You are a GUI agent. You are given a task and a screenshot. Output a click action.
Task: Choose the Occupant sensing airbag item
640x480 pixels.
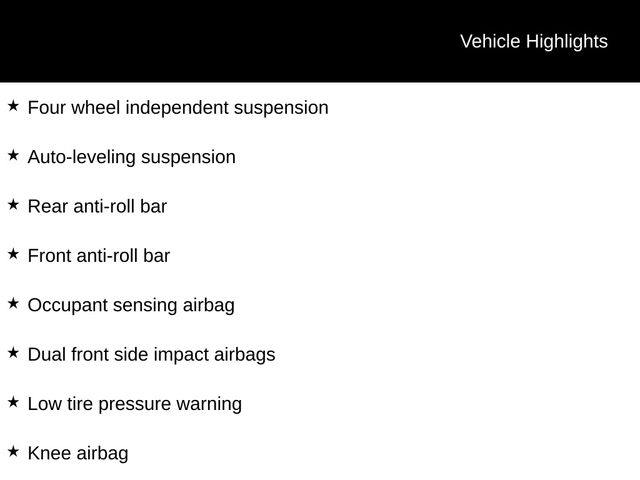click(131, 306)
